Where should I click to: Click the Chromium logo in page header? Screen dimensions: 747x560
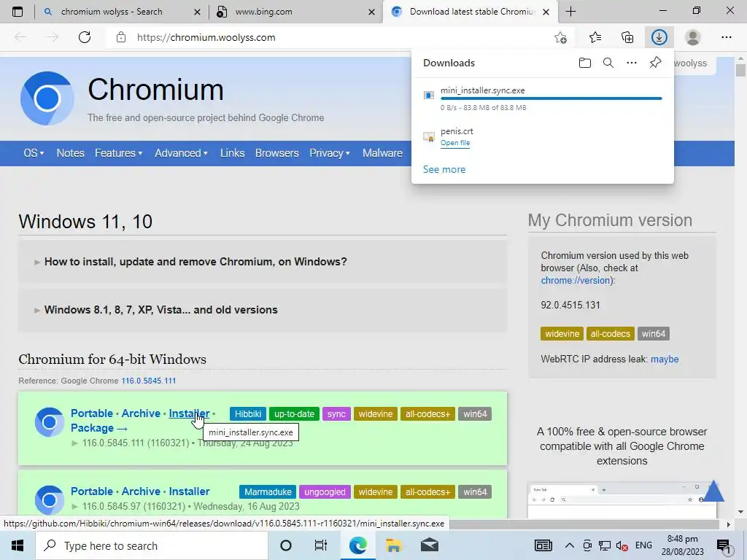pos(47,98)
